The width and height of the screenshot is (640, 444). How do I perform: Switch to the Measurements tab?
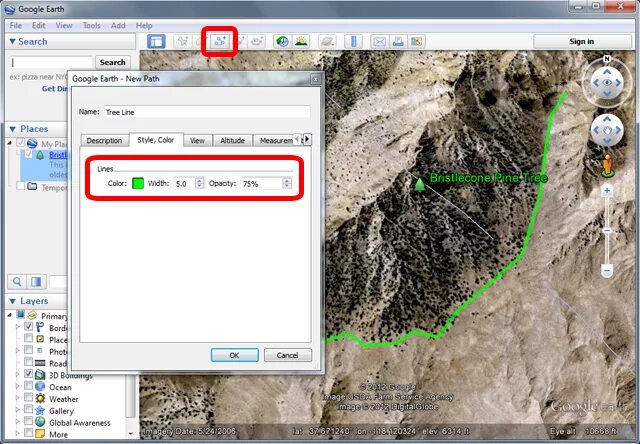click(x=276, y=140)
